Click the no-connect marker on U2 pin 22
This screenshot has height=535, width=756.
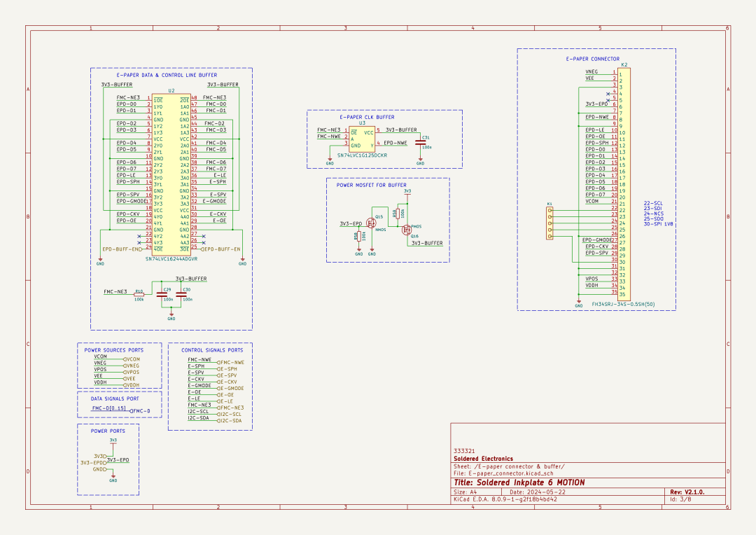tap(139, 237)
